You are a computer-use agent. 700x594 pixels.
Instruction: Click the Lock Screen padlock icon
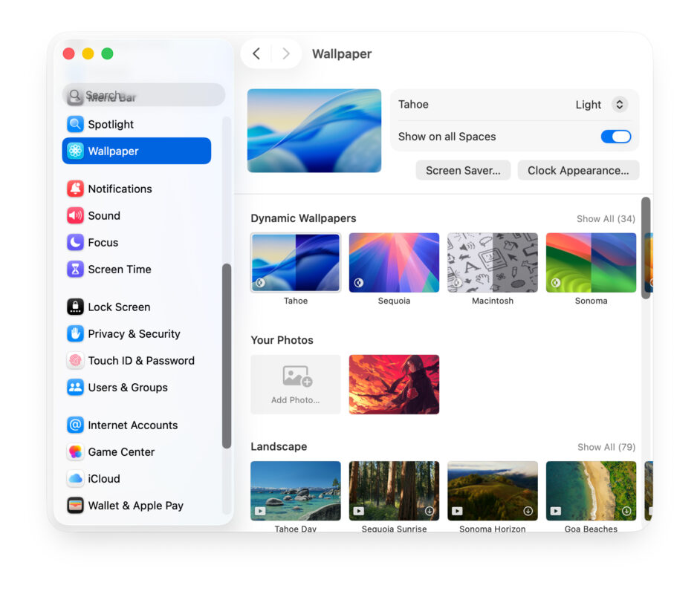coord(75,307)
